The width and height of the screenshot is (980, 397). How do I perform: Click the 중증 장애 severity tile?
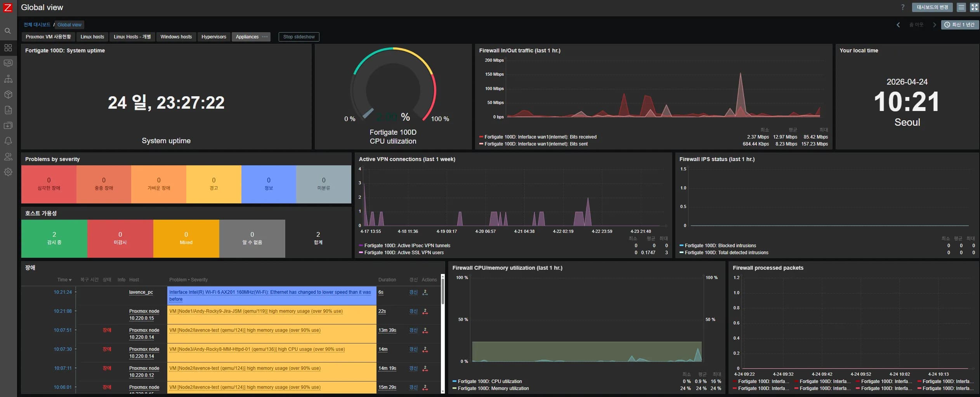104,184
